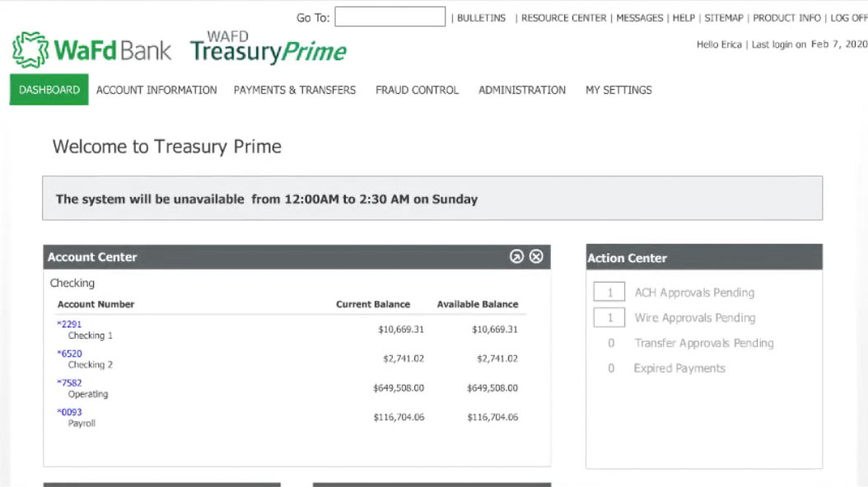Click available balance $116,704.06 for Payroll

pos(492,417)
